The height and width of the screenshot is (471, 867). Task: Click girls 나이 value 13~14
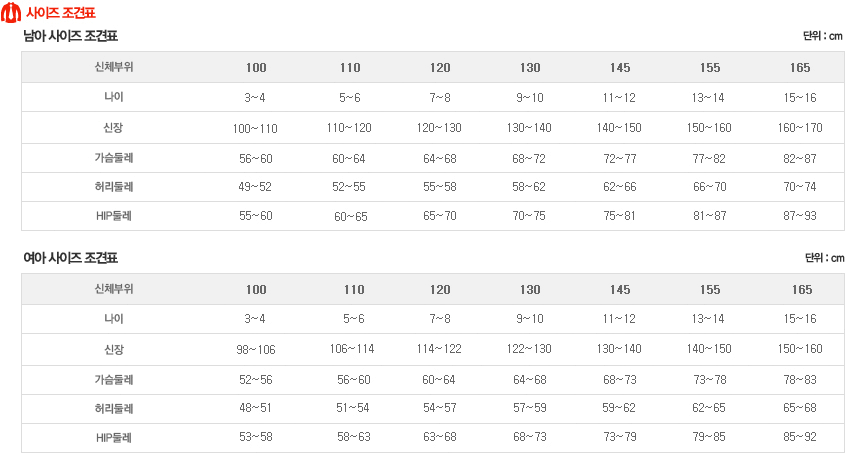(x=708, y=319)
